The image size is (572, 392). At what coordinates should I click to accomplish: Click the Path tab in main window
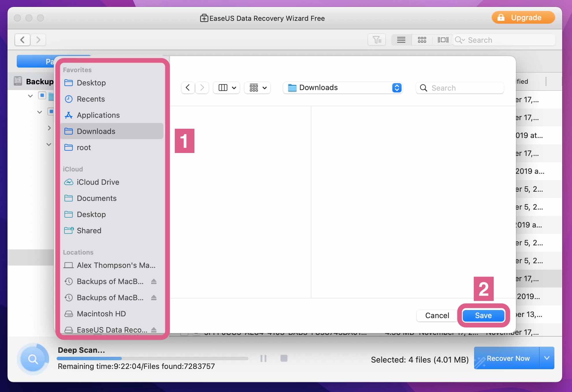(x=36, y=61)
